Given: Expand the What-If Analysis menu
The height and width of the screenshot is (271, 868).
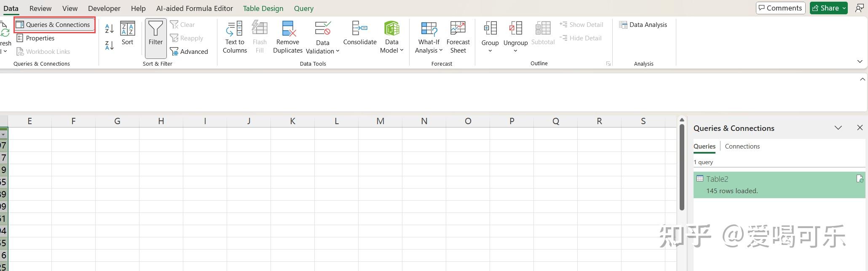Looking at the screenshot, I should pos(429,50).
